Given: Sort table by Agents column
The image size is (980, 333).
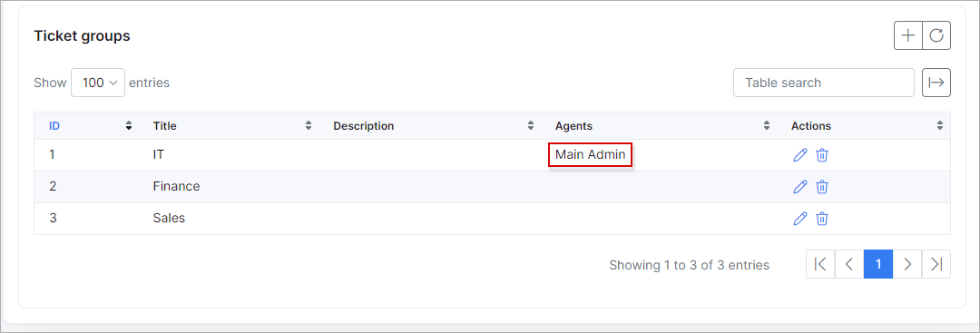Looking at the screenshot, I should pos(662,125).
